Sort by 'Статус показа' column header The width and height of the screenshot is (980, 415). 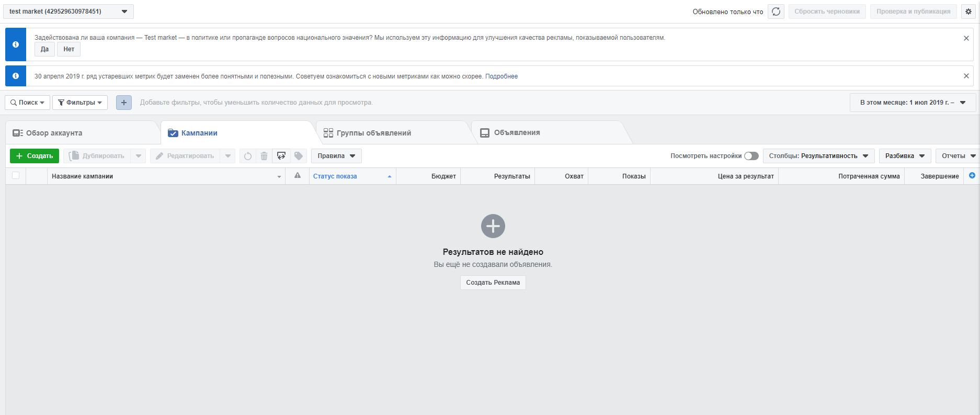(x=335, y=176)
